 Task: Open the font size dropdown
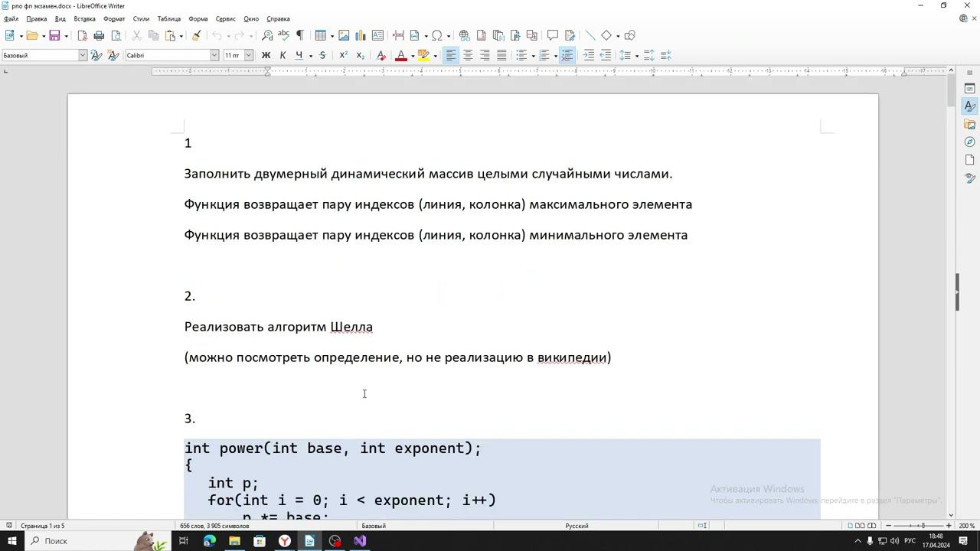(x=248, y=55)
